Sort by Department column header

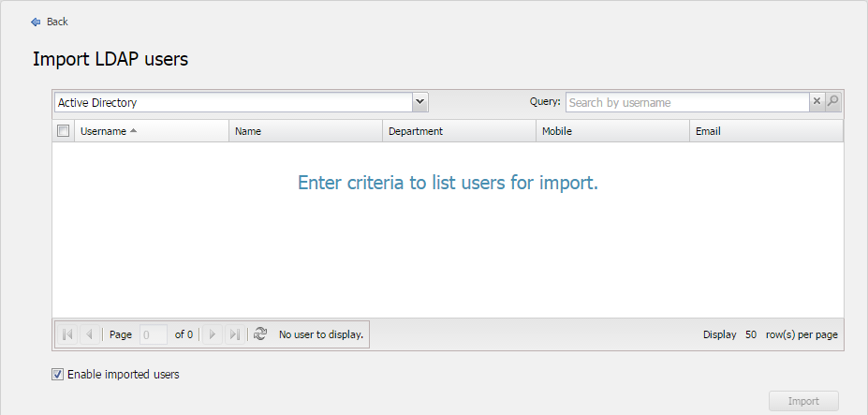[416, 131]
